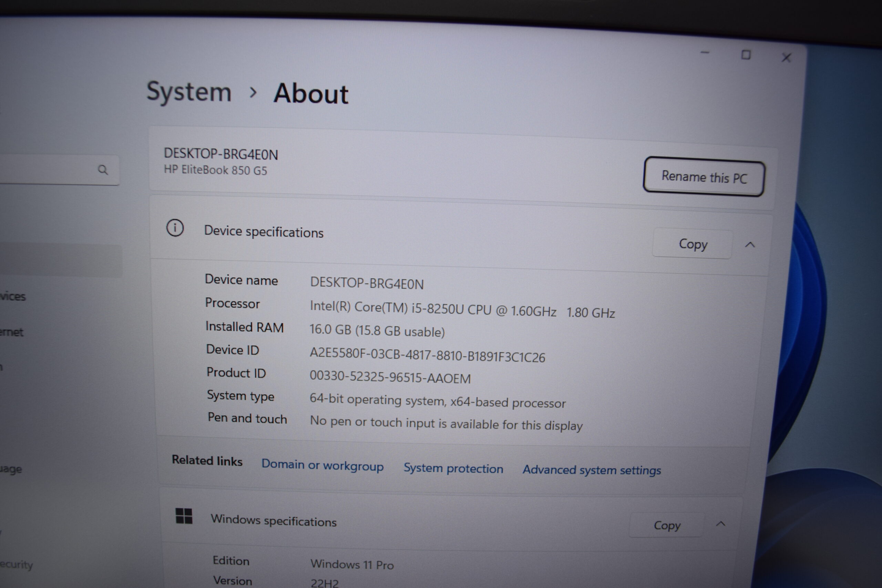
Task: Copy the Windows specifications
Action: pos(667,525)
